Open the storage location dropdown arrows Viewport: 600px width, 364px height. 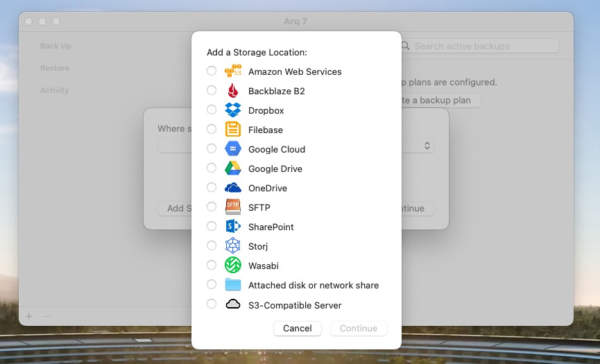(x=427, y=146)
